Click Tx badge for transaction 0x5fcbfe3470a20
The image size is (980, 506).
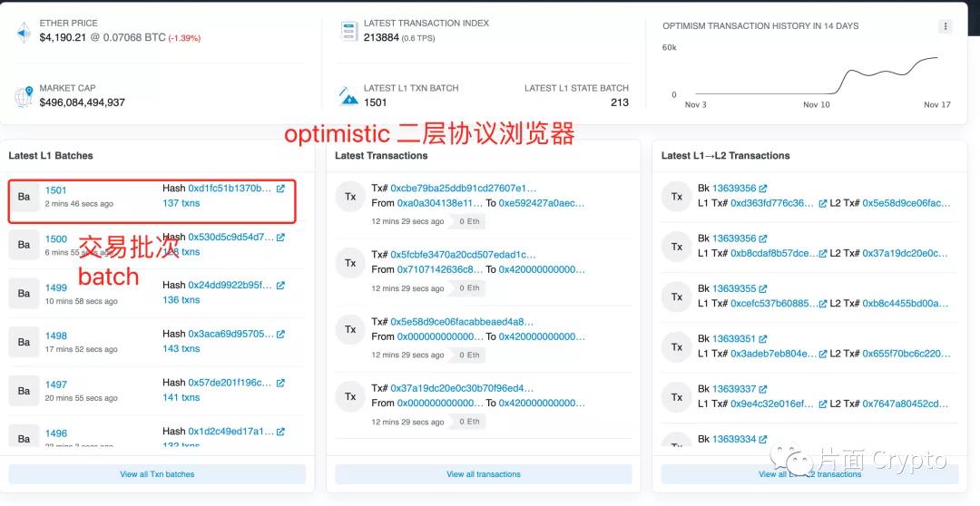(x=350, y=263)
